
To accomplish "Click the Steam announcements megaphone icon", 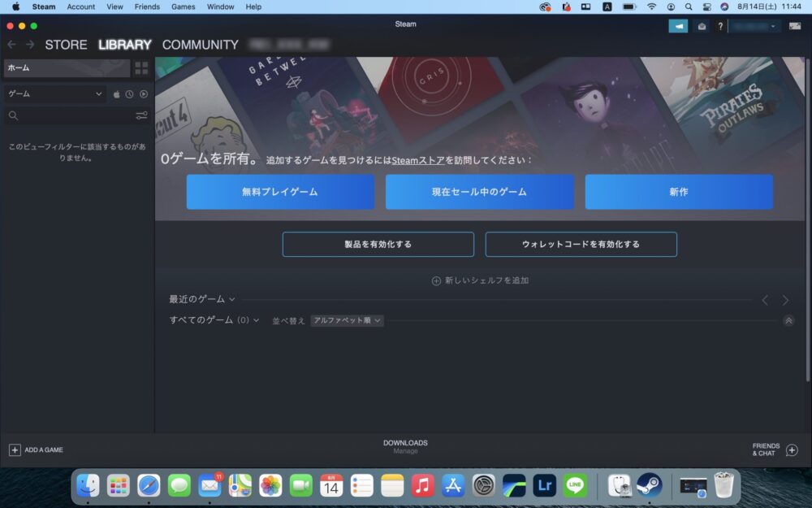I will 678,26.
